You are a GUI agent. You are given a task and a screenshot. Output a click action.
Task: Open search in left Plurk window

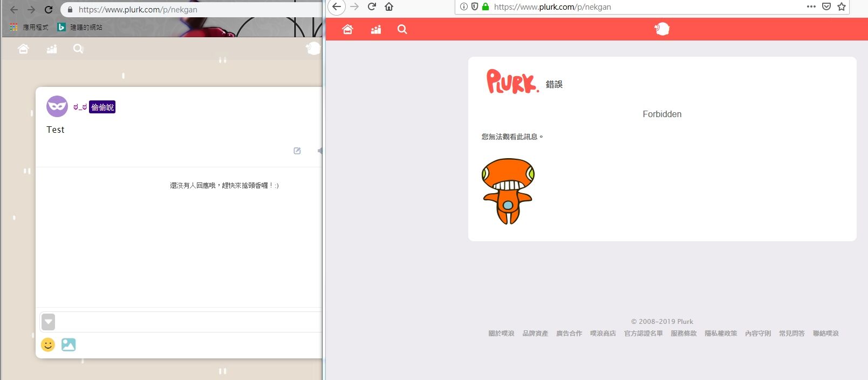tap(78, 49)
